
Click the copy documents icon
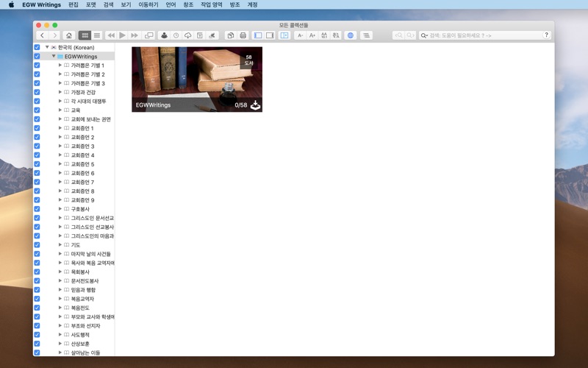(x=231, y=35)
